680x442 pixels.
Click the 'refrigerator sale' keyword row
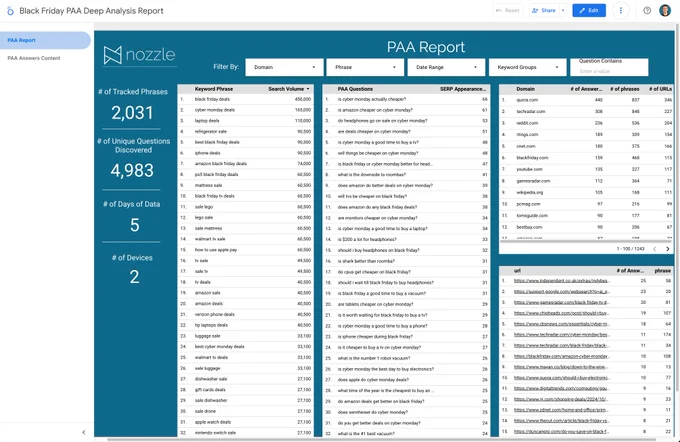click(x=245, y=131)
